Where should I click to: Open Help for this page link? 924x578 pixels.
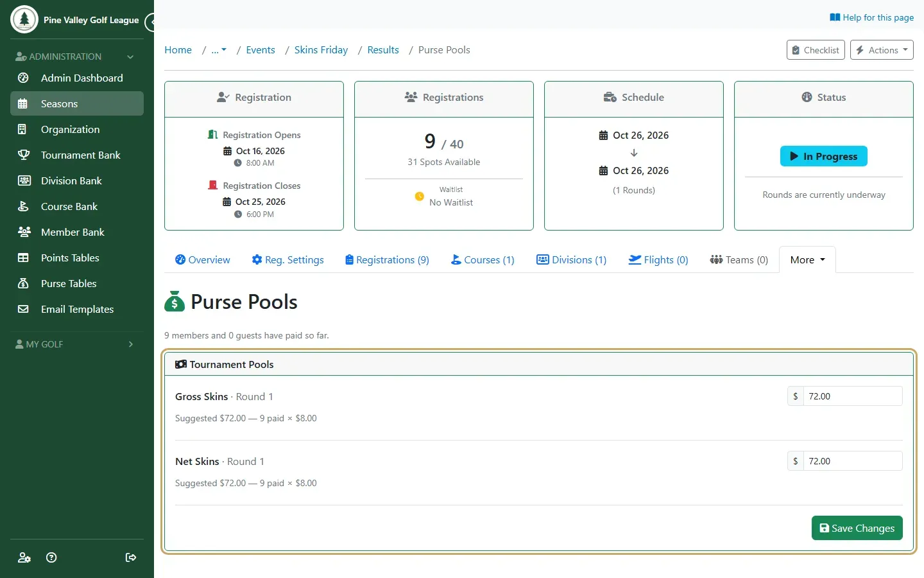click(872, 17)
